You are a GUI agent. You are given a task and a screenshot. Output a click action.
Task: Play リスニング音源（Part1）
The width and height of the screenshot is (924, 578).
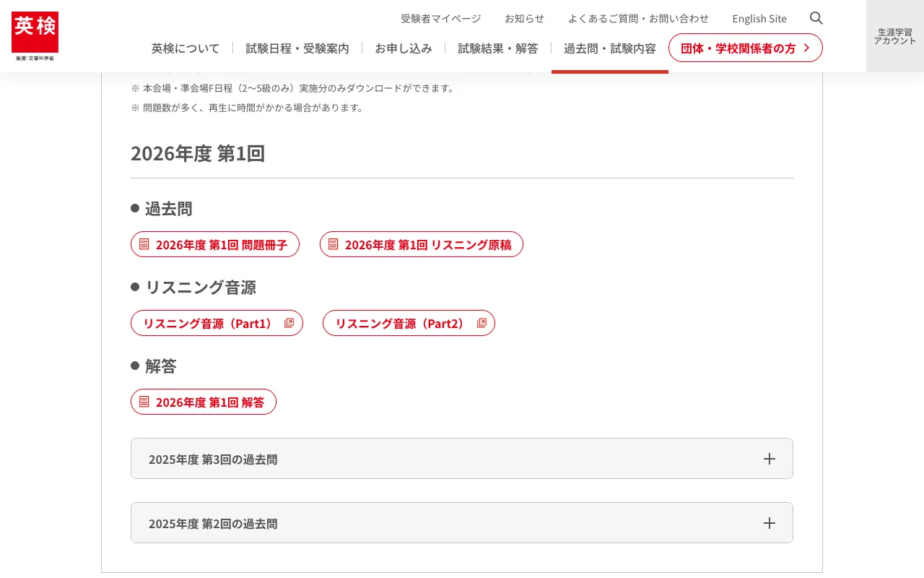(x=217, y=323)
